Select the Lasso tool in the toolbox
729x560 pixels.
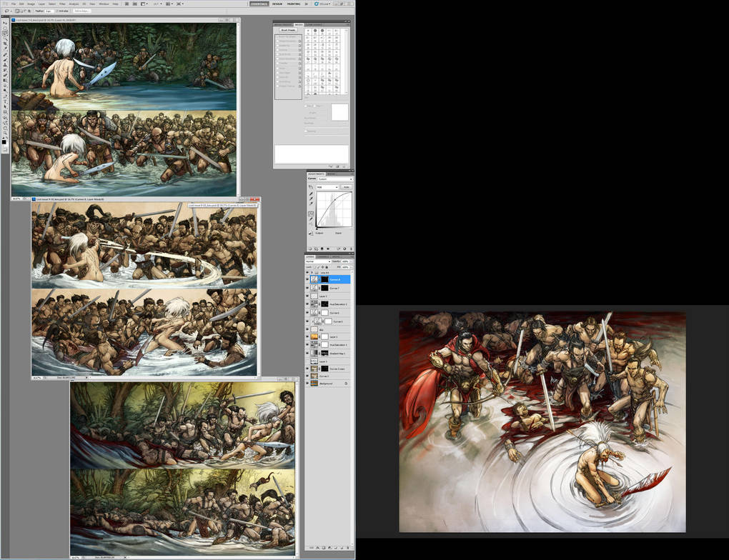[x=5, y=34]
